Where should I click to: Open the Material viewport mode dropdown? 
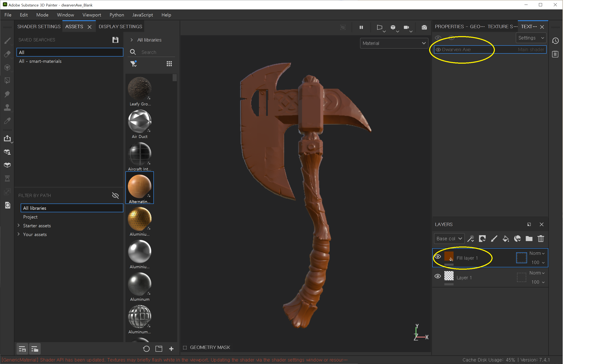[x=394, y=43]
